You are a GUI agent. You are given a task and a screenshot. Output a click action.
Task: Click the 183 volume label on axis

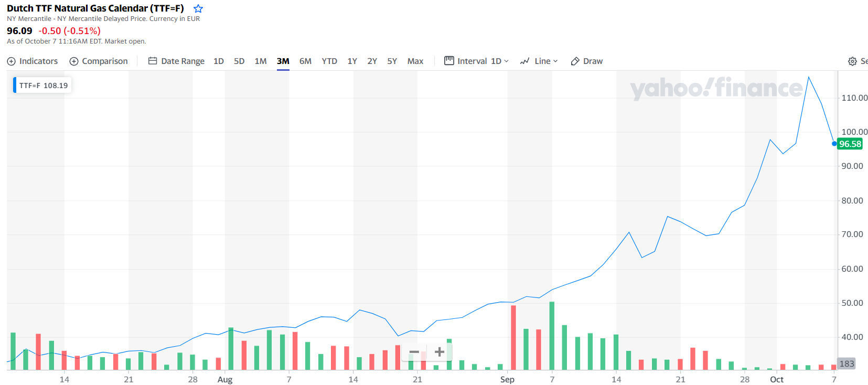coord(846,363)
